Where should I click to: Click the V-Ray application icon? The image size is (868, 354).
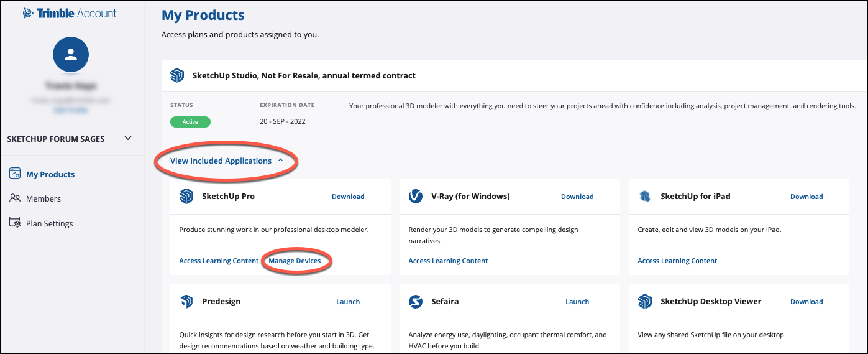pyautogui.click(x=416, y=197)
